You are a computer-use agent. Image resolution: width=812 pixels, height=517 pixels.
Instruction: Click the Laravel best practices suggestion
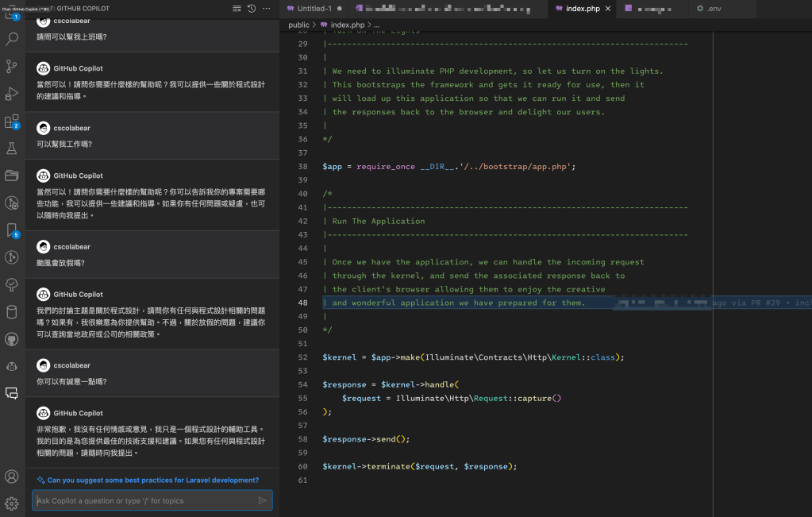[151, 480]
